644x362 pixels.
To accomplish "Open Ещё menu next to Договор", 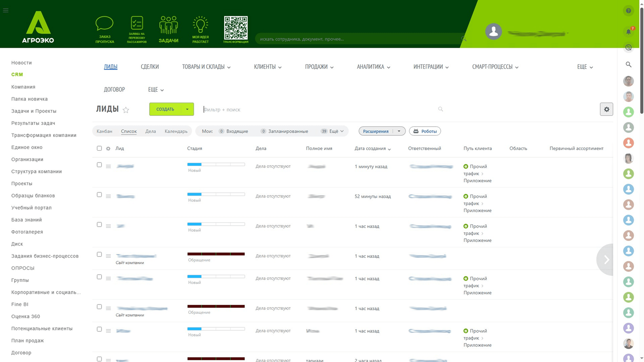I will coord(156,89).
